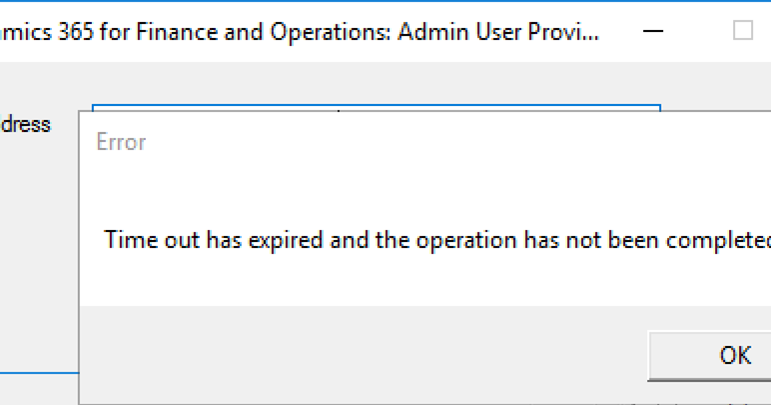Image resolution: width=771 pixels, height=405 pixels.
Task: Select the 'Time out has expired' message text
Action: pyautogui.click(x=437, y=240)
